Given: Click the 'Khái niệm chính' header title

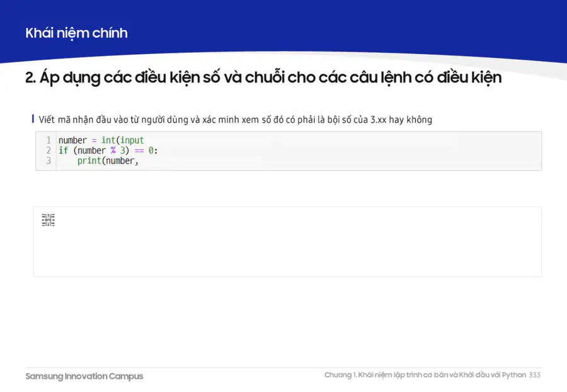Looking at the screenshot, I should click(76, 33).
